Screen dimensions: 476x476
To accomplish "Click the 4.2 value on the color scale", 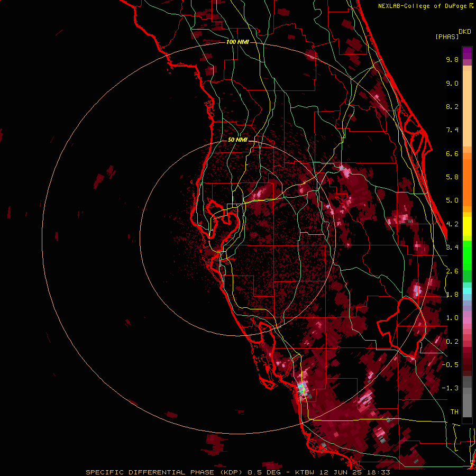I will coord(452,224).
